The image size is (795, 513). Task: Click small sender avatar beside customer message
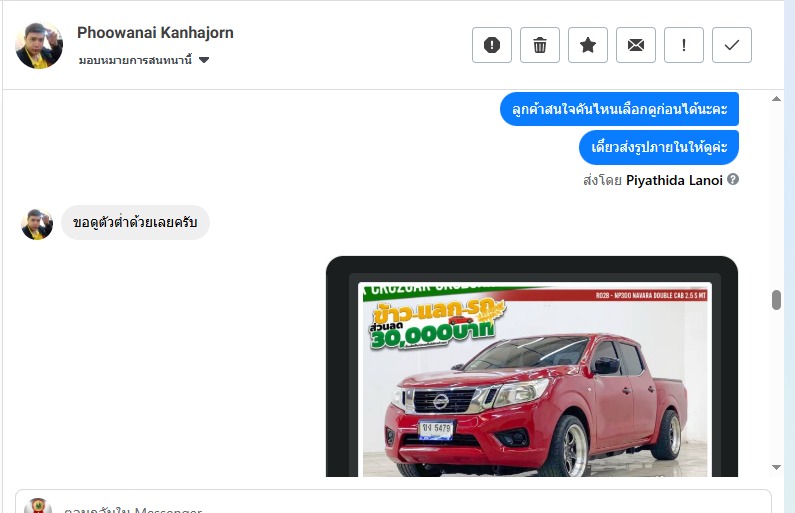37,224
